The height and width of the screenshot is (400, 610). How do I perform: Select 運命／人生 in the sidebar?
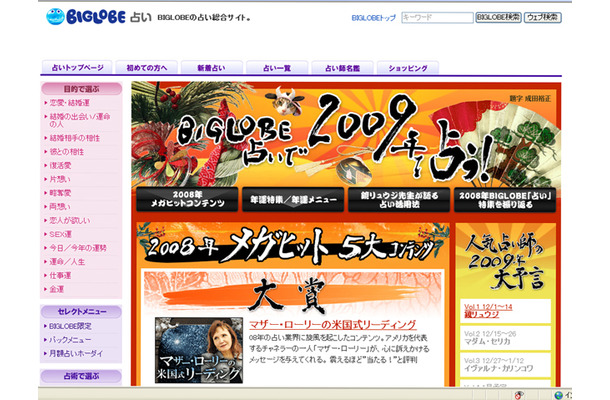click(x=67, y=262)
